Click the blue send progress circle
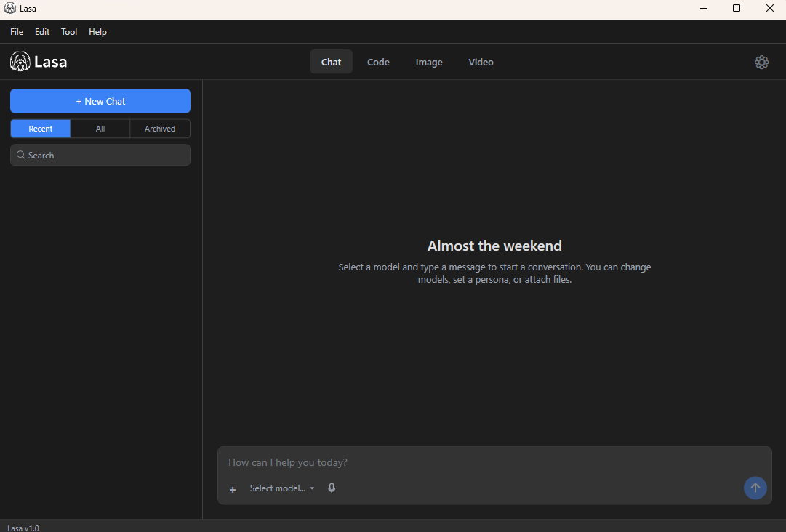The image size is (786, 532). click(755, 488)
